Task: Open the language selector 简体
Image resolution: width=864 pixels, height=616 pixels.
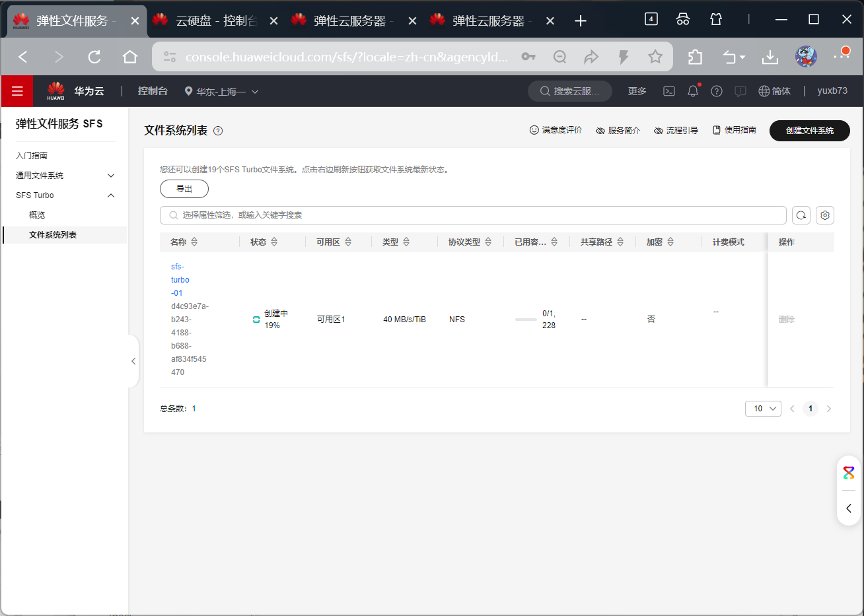Action: [x=775, y=91]
